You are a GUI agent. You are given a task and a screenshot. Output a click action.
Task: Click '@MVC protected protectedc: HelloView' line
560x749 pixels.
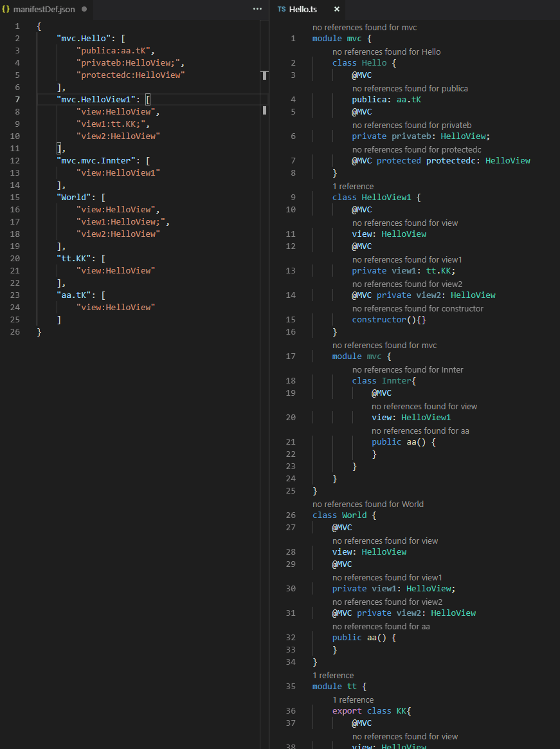440,161
